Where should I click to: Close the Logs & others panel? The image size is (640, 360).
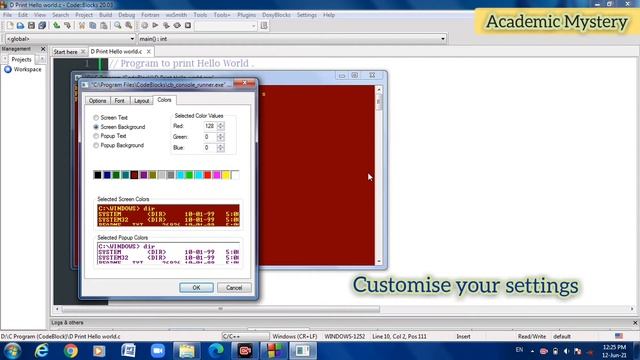pos(635,322)
